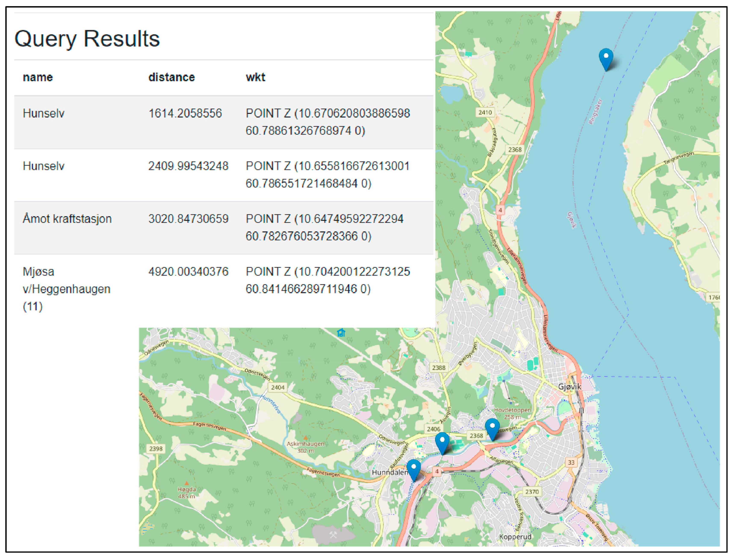Click the 2410 road number sign
Viewport: 737px width, 560px height.
tap(485, 112)
